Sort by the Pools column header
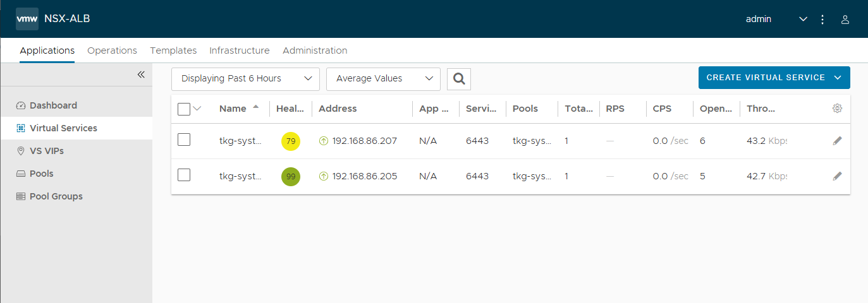Screen dimensions: 868x303 [x=525, y=109]
